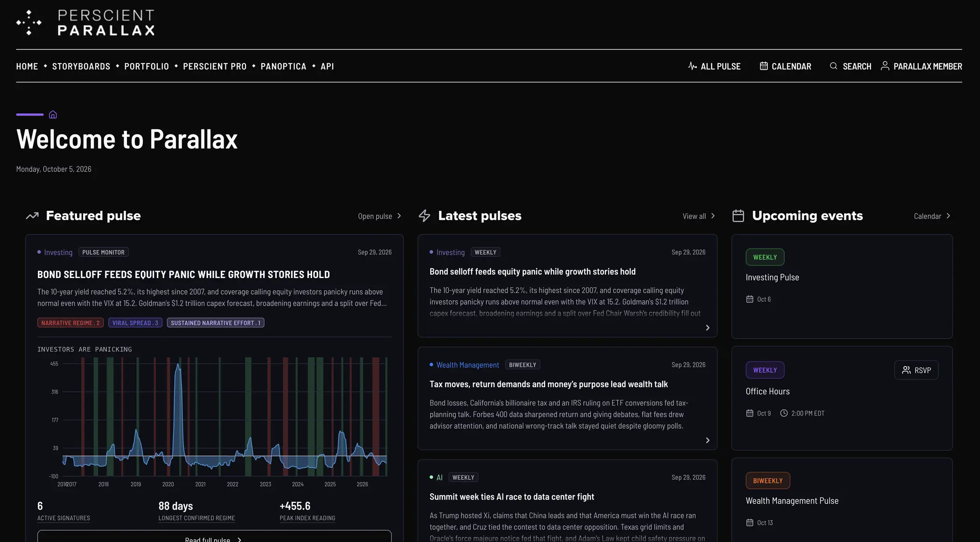This screenshot has width=980, height=542.
Task: Click the Peak Index Reading label
Action: (x=307, y=518)
